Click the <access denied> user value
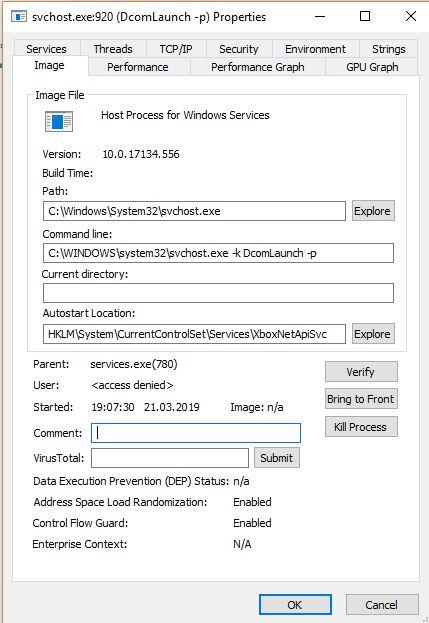 132,385
